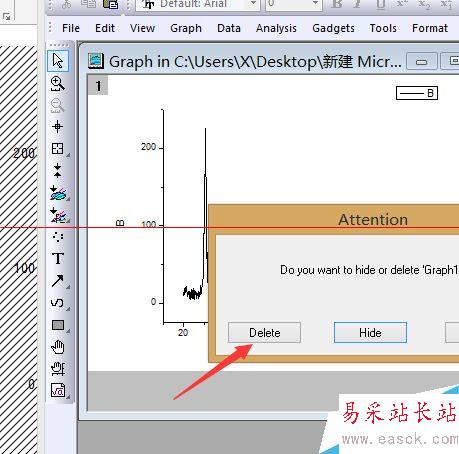This screenshot has height=454, width=459.
Task: Expand Arrow tool flyout triangle
Action: [x=68, y=287]
